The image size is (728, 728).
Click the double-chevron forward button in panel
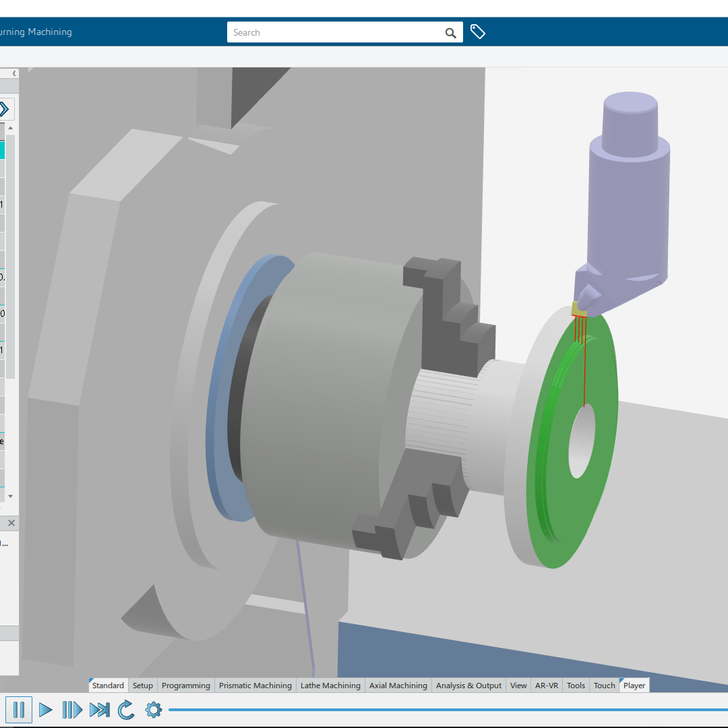[4, 109]
